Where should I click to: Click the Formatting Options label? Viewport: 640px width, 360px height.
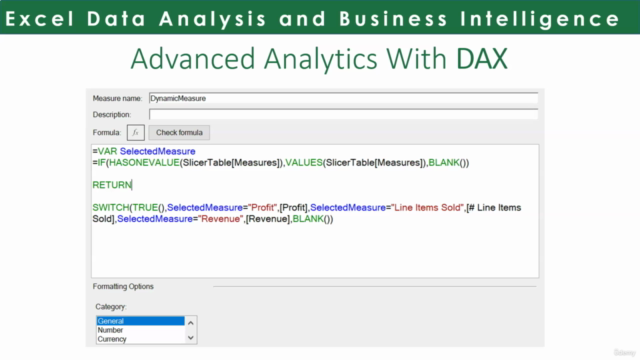tap(123, 287)
